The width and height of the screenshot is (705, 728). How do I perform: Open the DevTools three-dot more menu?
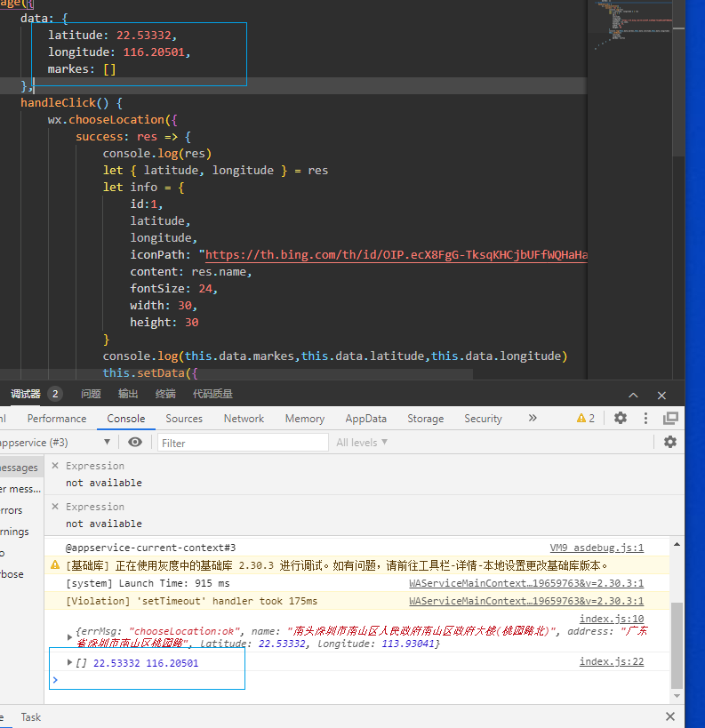coord(645,418)
